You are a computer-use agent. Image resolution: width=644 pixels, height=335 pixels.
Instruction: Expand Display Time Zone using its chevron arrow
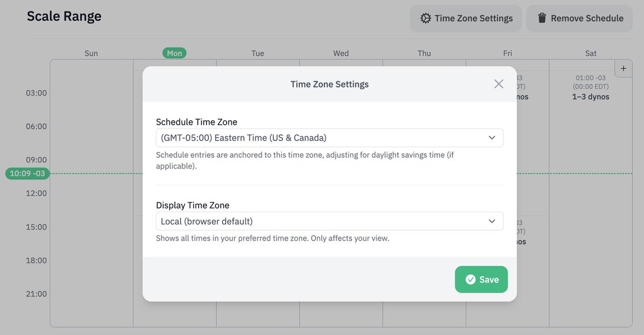pyautogui.click(x=492, y=222)
